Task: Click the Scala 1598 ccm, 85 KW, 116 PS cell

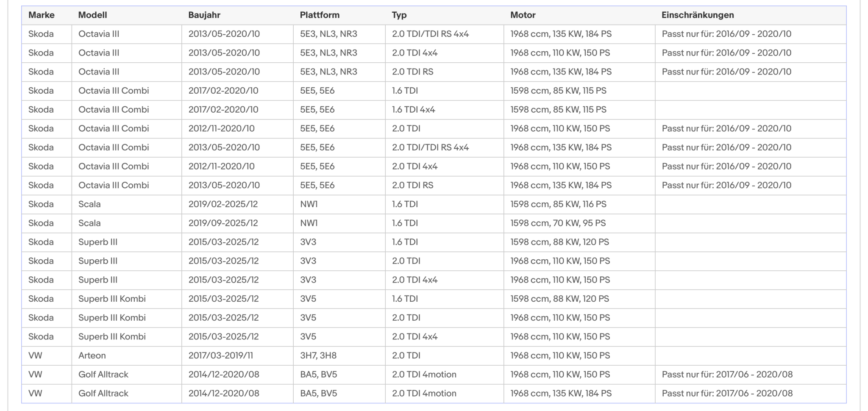Action: pos(579,204)
